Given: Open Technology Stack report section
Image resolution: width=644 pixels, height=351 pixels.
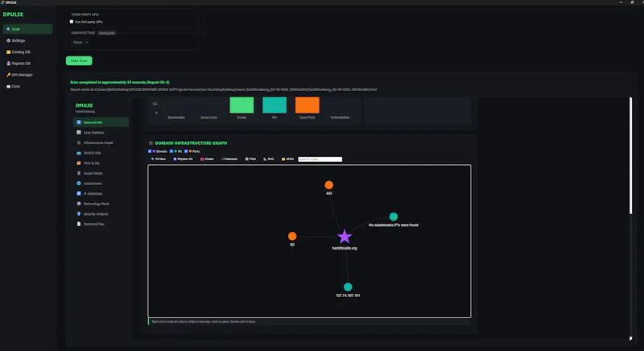Looking at the screenshot, I should pyautogui.click(x=101, y=204).
